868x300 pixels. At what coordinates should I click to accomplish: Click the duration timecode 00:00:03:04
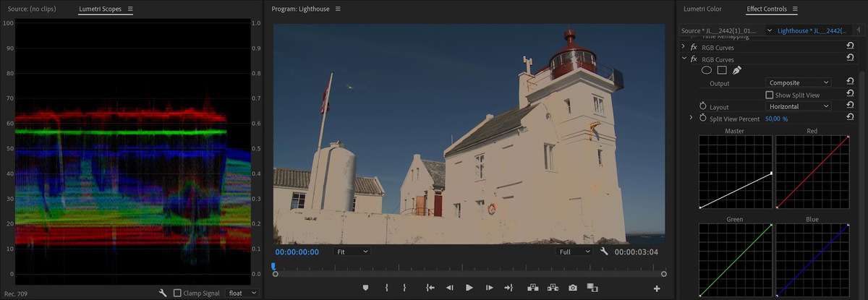[x=637, y=252]
